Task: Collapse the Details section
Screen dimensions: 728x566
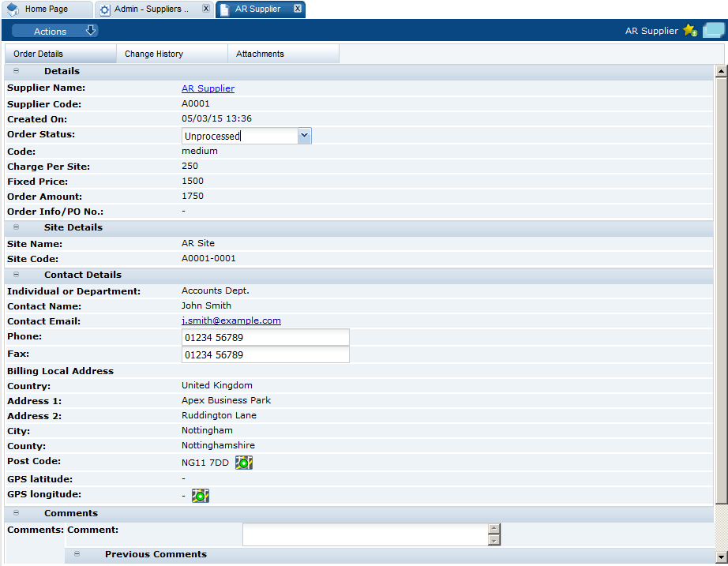Action: [16, 70]
